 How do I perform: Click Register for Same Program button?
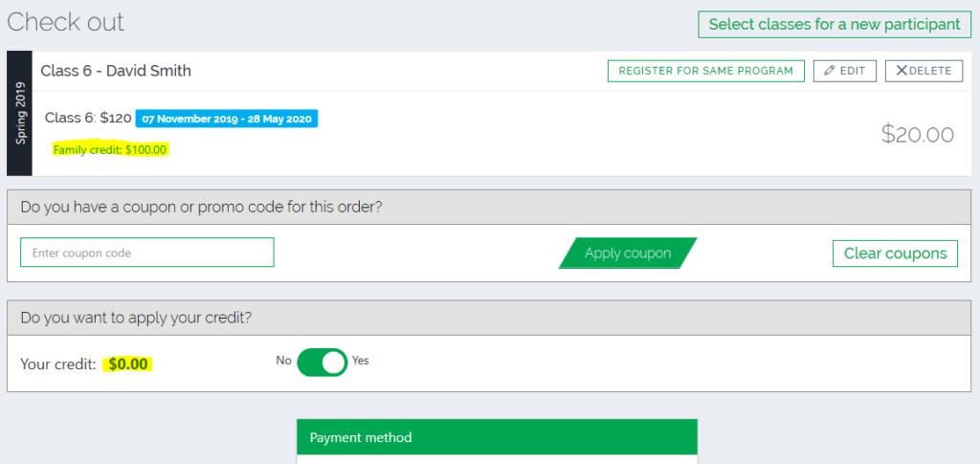(705, 71)
